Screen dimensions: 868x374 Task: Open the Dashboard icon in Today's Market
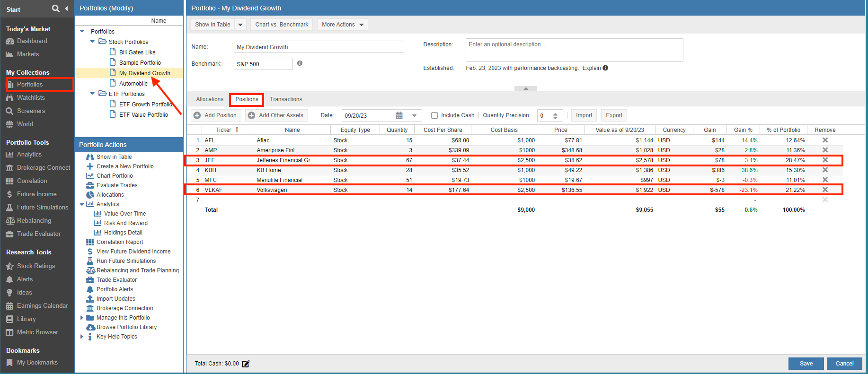coord(9,41)
